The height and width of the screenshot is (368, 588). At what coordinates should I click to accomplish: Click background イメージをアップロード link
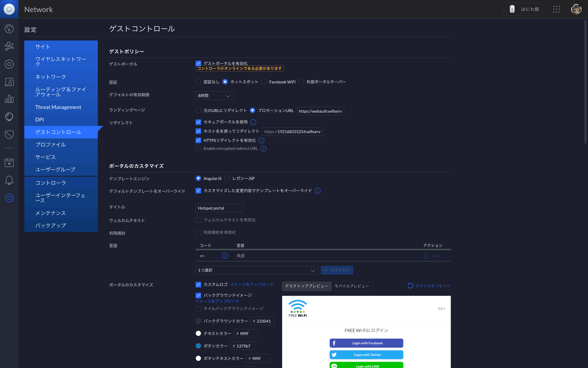(217, 301)
